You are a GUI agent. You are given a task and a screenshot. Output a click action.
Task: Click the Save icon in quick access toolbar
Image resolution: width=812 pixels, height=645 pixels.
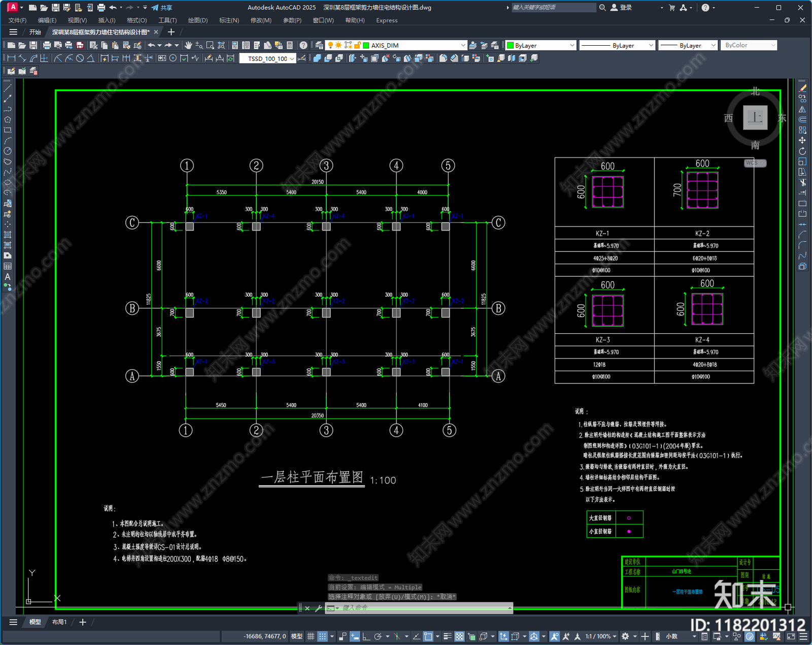click(56, 8)
